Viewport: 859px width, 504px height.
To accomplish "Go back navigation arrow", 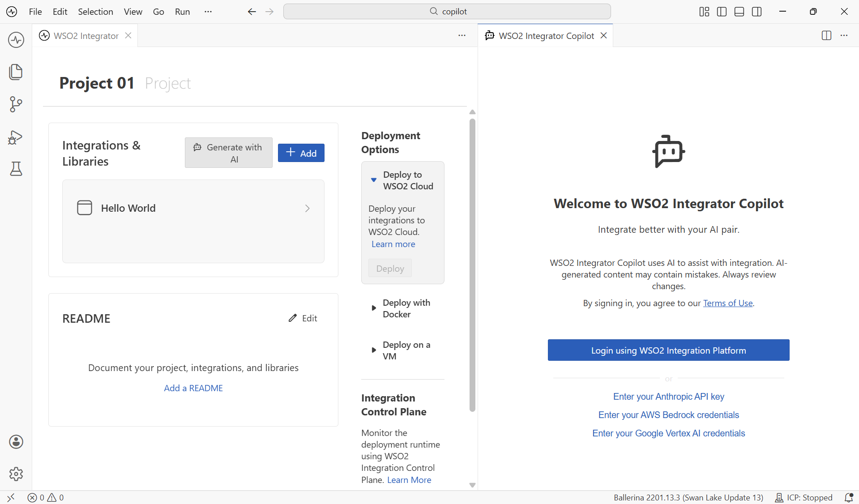I will pyautogui.click(x=252, y=12).
